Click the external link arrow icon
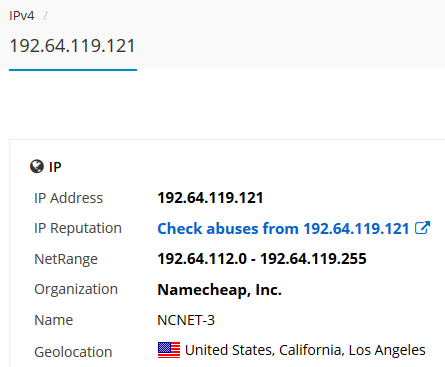This screenshot has height=367, width=445. coord(422,228)
